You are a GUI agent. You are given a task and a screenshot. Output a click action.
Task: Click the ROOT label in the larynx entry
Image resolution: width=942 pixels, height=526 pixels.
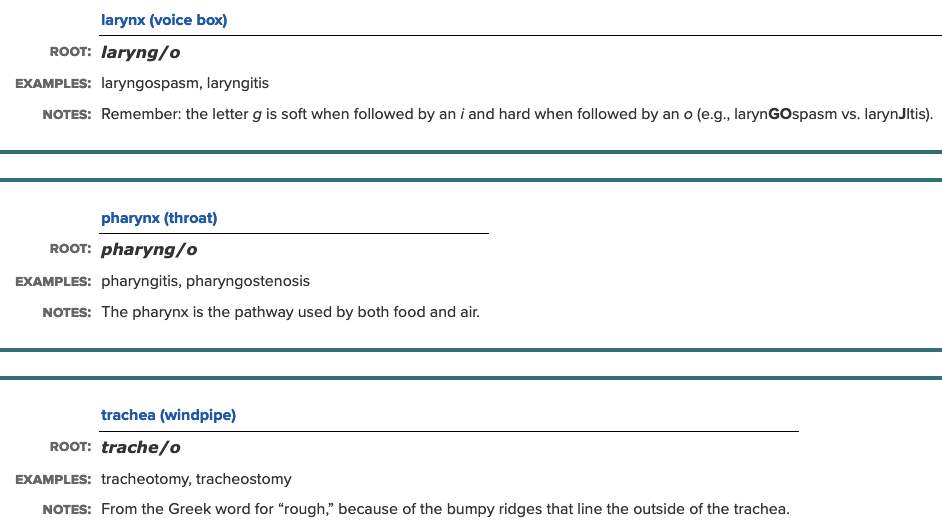(70, 52)
